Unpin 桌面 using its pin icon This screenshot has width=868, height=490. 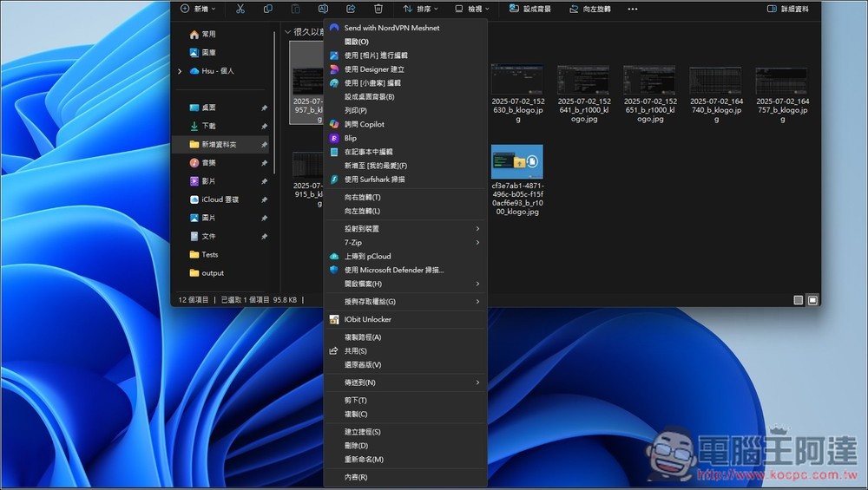[264, 108]
